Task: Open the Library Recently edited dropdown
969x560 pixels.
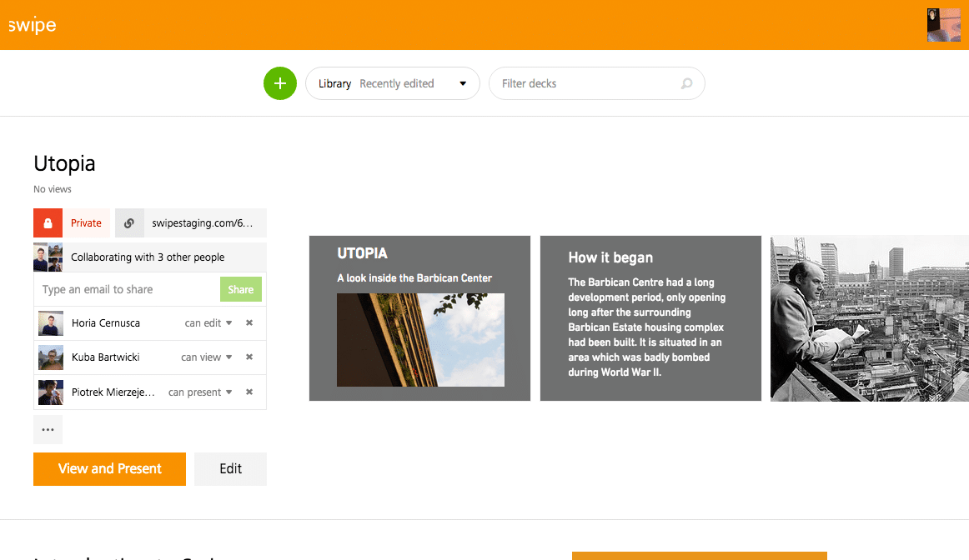Action: point(393,83)
